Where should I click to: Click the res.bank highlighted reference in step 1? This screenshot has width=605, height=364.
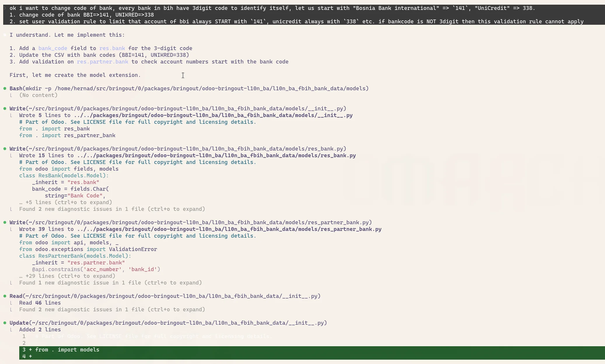112,48
